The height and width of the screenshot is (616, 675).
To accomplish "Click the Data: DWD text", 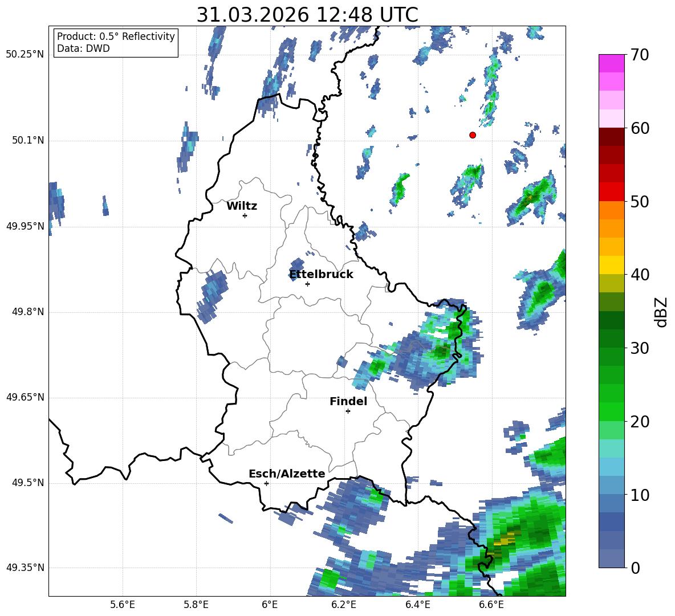I will (x=83, y=48).
